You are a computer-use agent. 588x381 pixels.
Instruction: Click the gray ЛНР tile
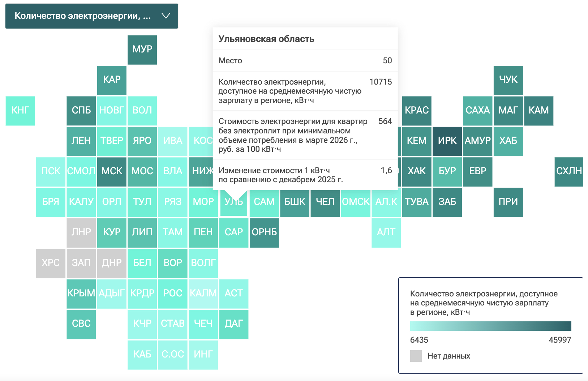[x=81, y=233]
